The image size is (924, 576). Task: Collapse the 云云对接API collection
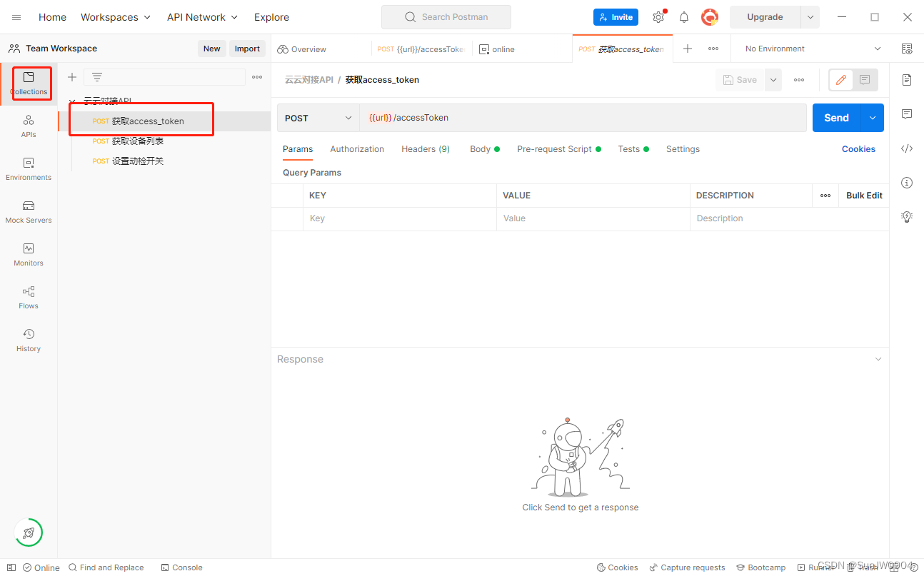[72, 101]
